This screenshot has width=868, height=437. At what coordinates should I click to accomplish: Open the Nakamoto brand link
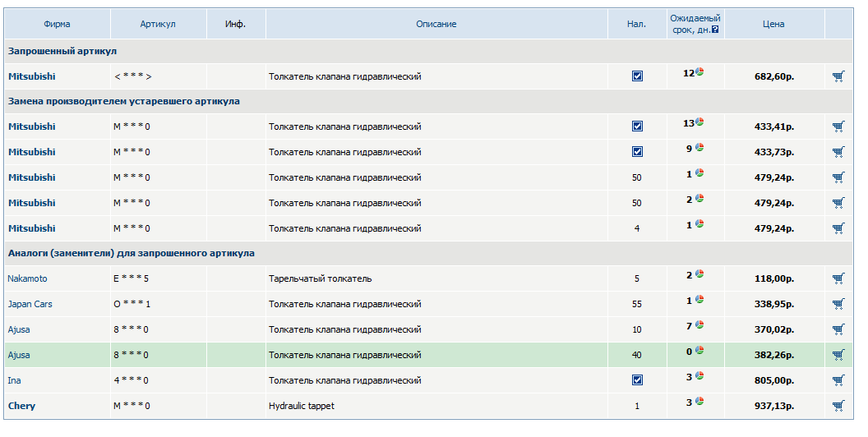coord(28,278)
